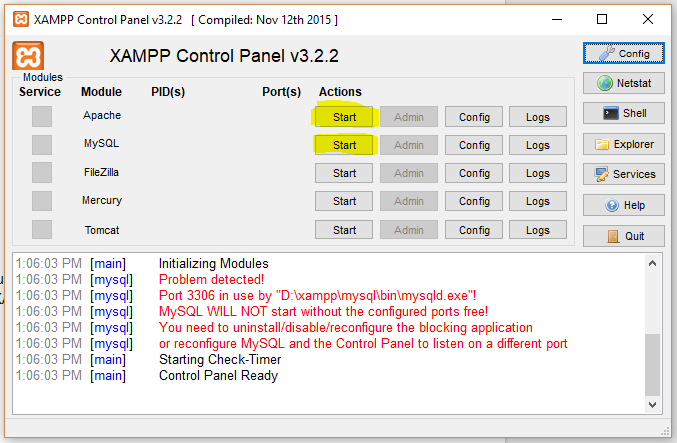The width and height of the screenshot is (677, 443).
Task: Open Apache Logs menu
Action: [x=538, y=117]
